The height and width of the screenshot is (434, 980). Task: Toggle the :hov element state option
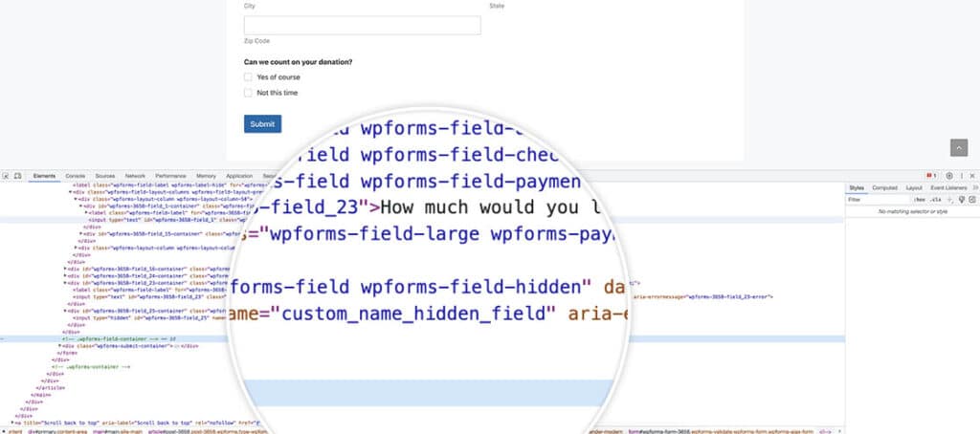tap(919, 199)
